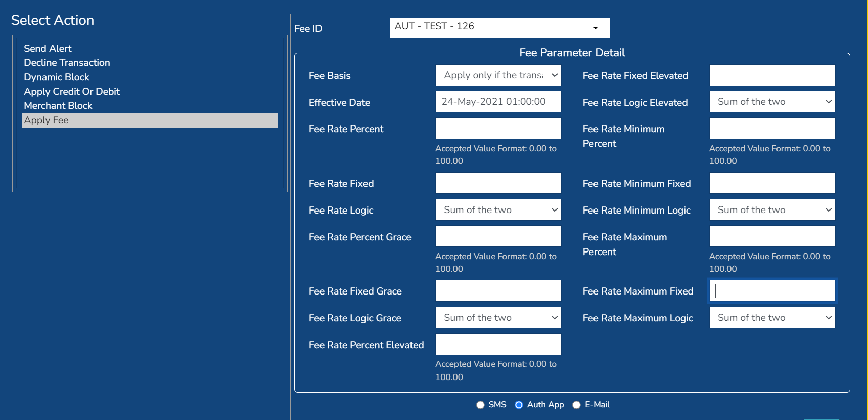Click Fee Rate Minimum Fixed input
Screen dimensions: 868x420
pos(772,183)
